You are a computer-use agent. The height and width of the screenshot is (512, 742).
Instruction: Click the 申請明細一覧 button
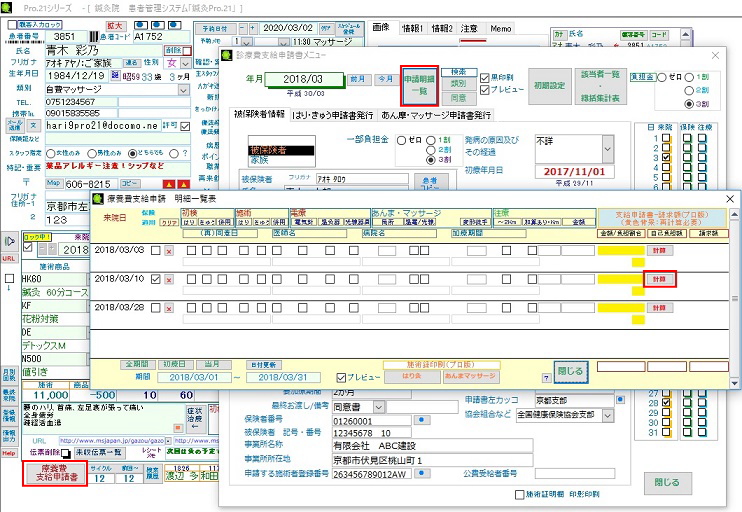click(419, 85)
